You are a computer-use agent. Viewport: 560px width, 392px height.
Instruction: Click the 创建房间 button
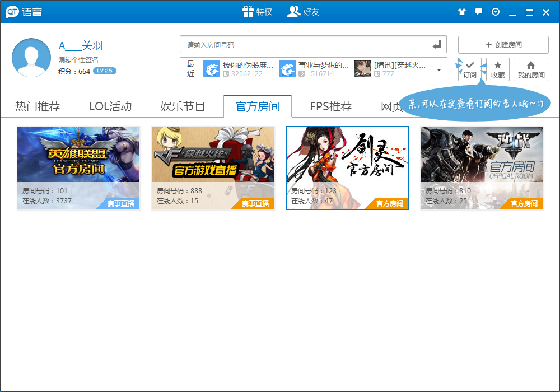click(503, 45)
